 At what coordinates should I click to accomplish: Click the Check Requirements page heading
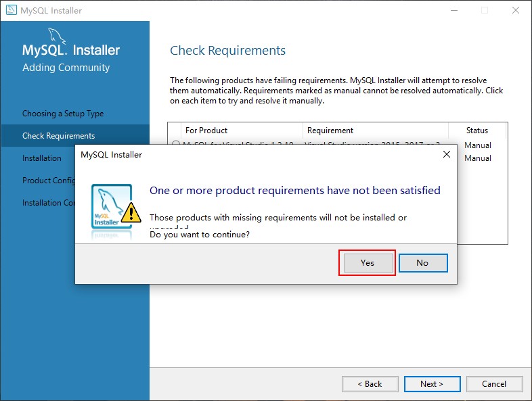coord(227,50)
